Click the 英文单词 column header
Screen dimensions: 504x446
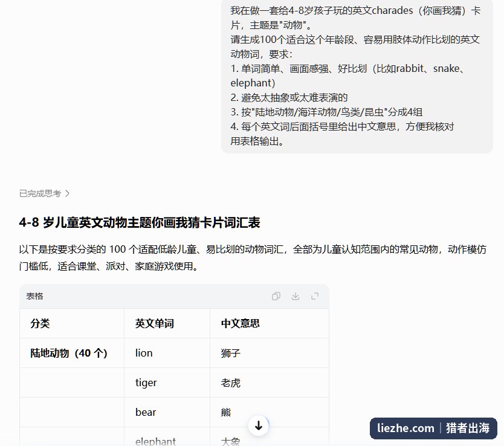point(167,323)
